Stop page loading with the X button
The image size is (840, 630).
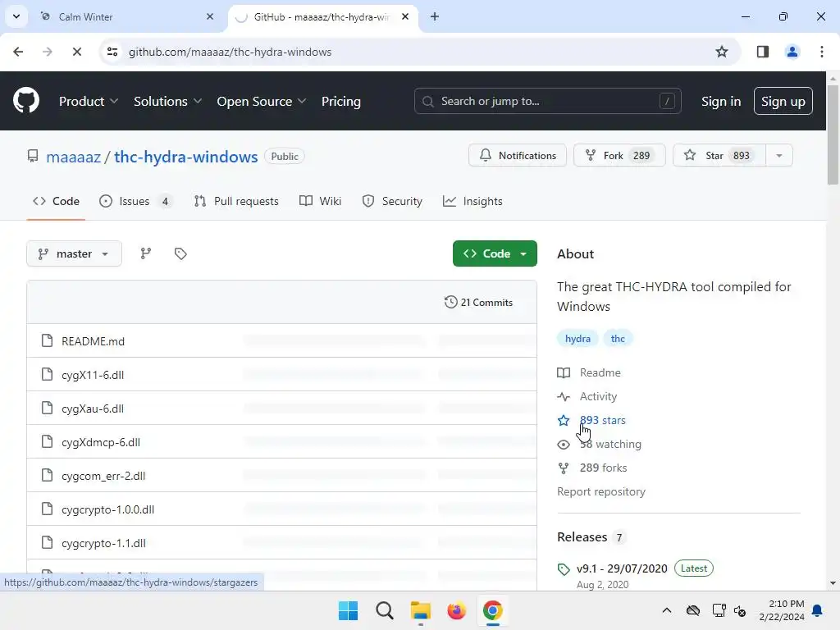76,52
